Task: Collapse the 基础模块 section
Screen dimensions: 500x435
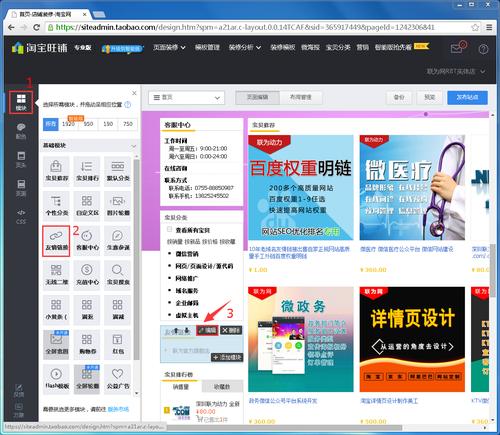Action: [x=134, y=146]
